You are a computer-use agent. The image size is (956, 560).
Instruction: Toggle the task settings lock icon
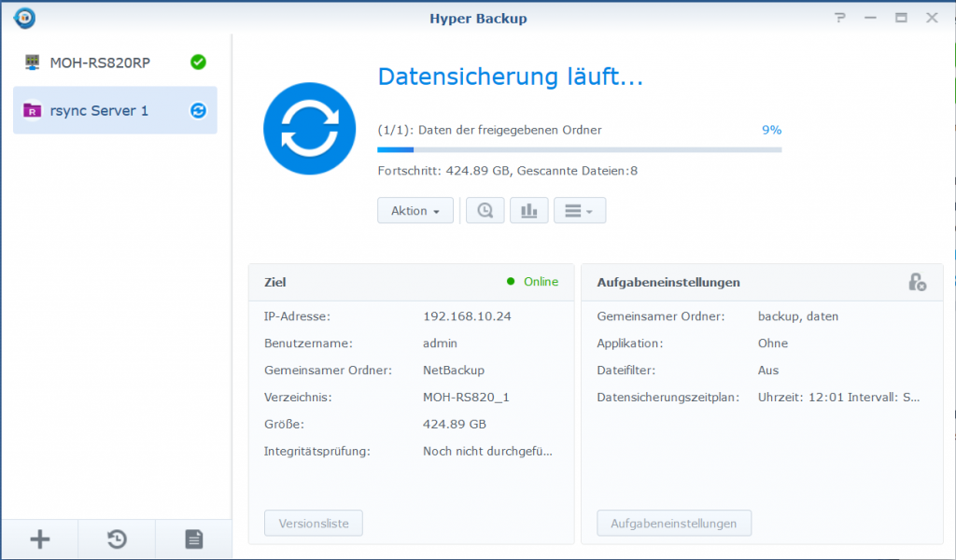[x=919, y=282]
